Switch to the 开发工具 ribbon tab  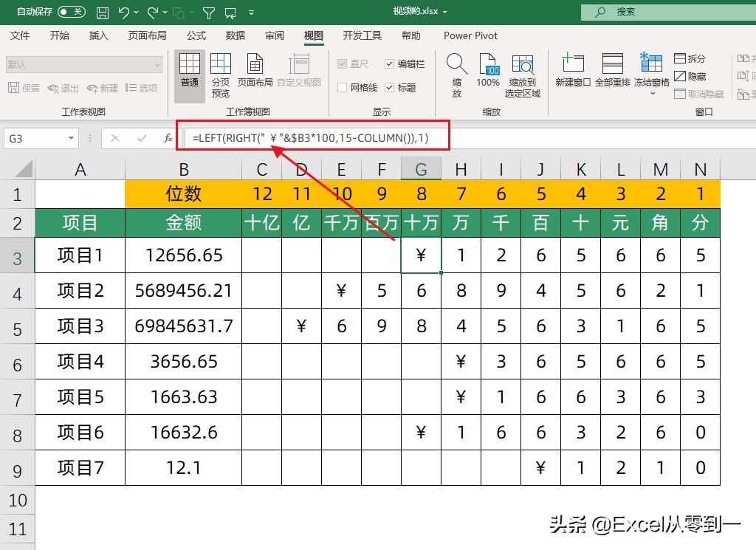point(361,35)
